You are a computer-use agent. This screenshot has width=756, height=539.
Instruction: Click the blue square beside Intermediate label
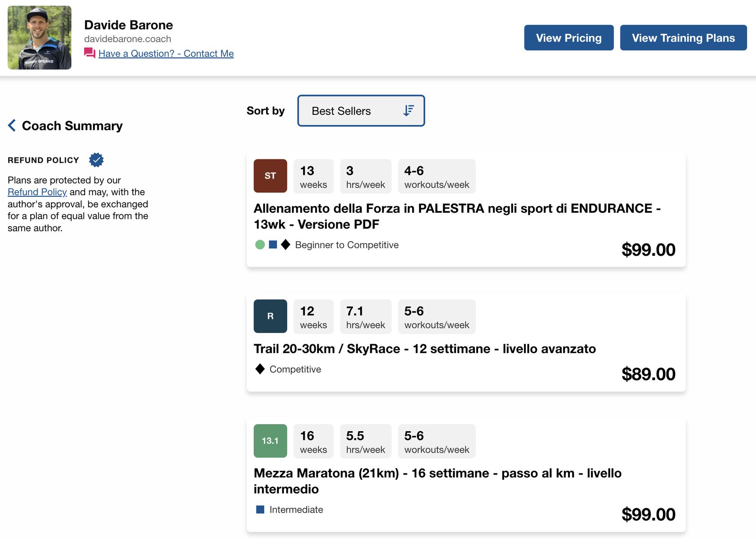(260, 509)
